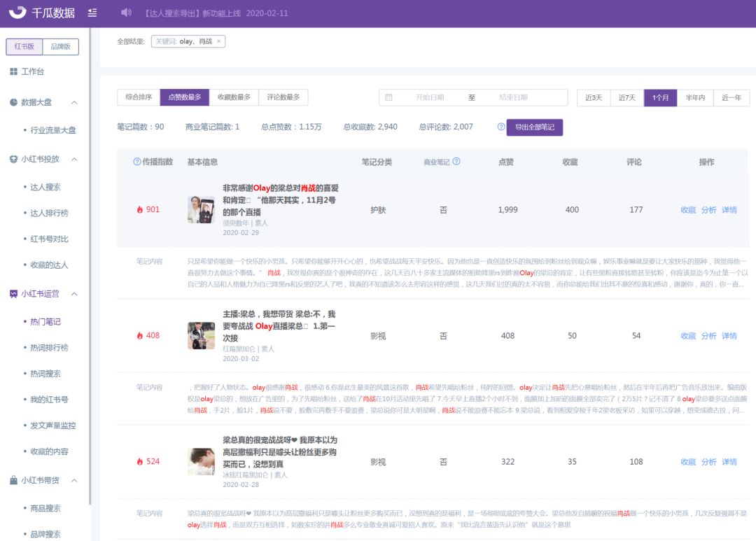Open thumbnail of the 2020-02-28 note
This screenshot has height=541, width=756.
[201, 461]
